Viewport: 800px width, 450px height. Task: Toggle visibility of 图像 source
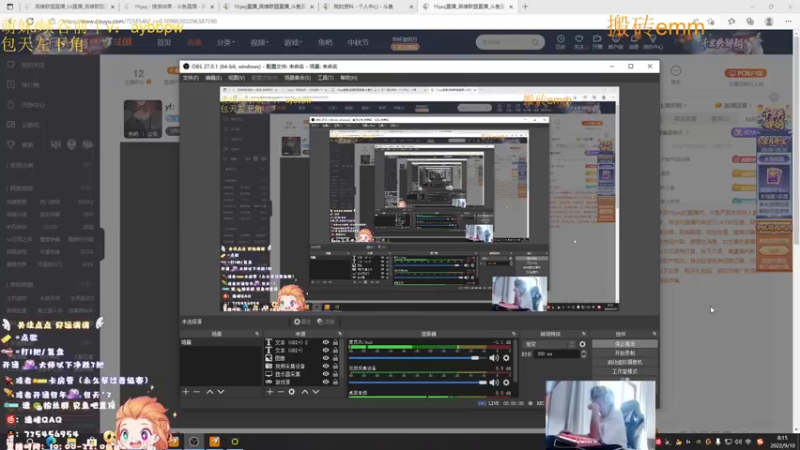point(326,358)
